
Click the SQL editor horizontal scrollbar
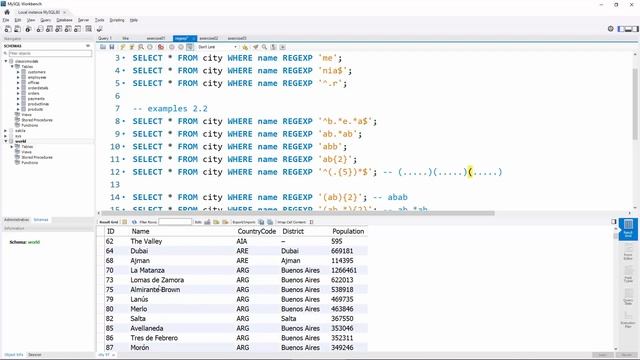click(298, 213)
